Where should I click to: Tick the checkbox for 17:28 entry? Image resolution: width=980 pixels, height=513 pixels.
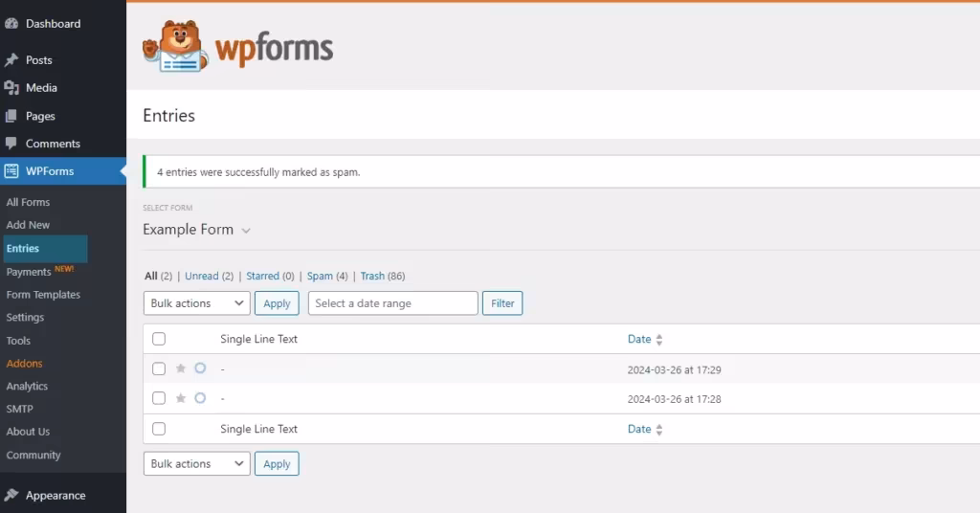click(159, 398)
